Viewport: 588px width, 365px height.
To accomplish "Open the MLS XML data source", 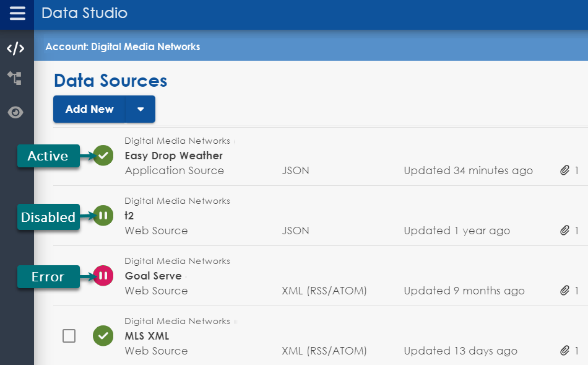I will [x=147, y=336].
